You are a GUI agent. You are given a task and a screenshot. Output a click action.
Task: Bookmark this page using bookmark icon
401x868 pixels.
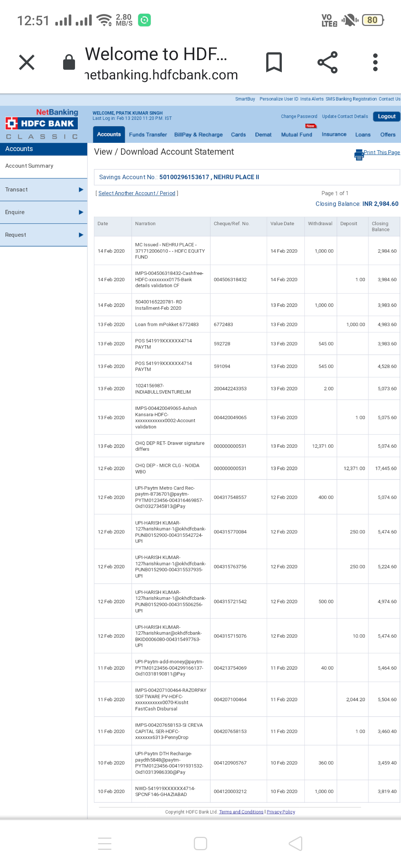click(x=274, y=62)
